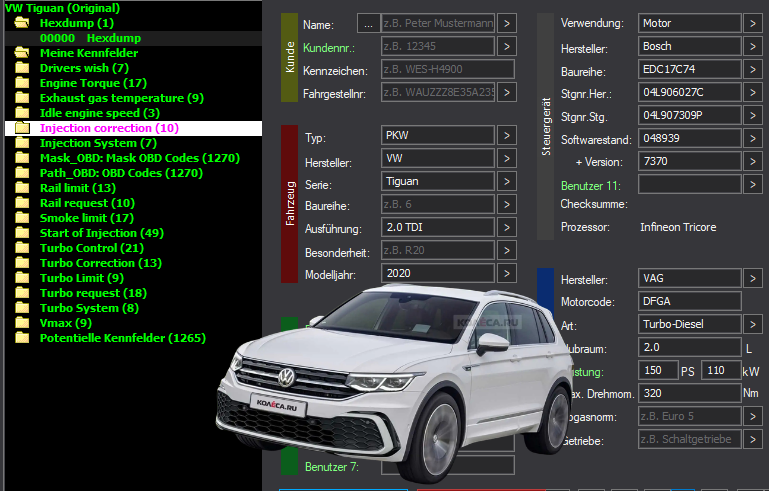Click the Engine Torque folder icon
Screen dimensions: 769x491
click(22, 83)
